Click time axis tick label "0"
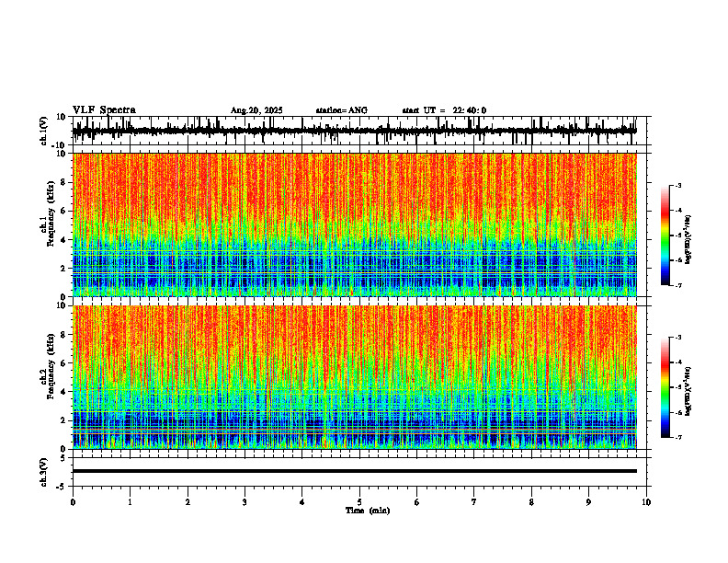Viewport: 728px width, 563px height. click(73, 502)
